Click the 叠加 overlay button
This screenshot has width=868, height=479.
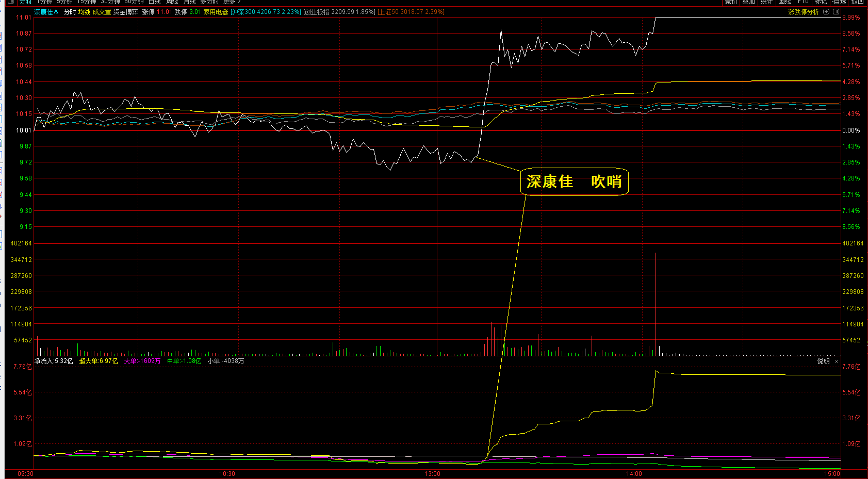click(749, 2)
